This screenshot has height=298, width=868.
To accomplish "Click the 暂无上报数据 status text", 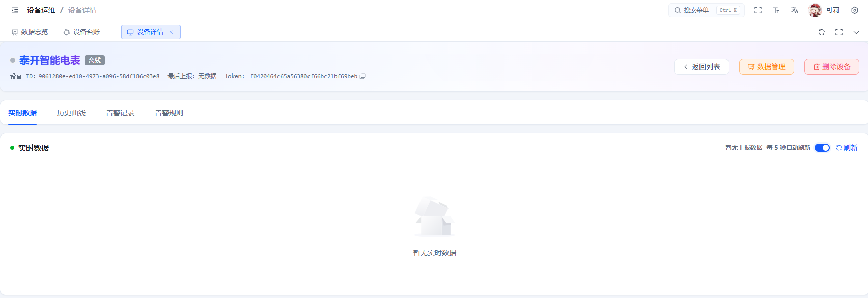I will tap(744, 148).
